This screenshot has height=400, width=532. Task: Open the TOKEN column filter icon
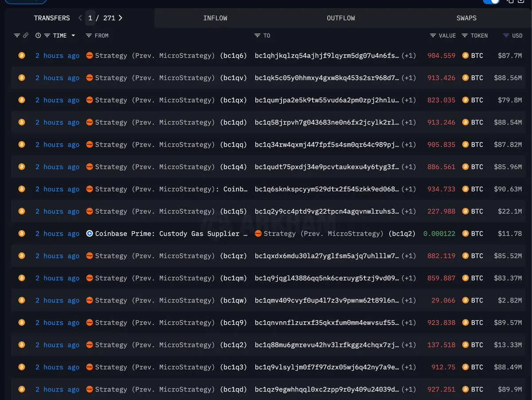(x=465, y=35)
